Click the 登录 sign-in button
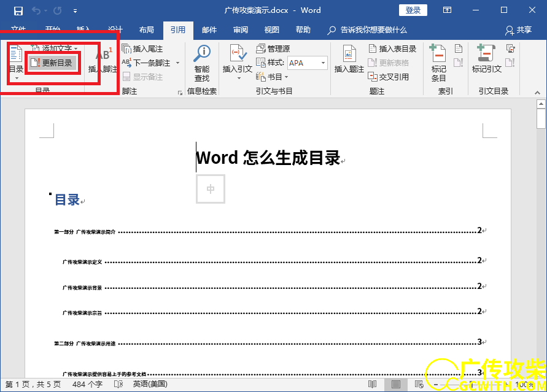 coord(413,10)
